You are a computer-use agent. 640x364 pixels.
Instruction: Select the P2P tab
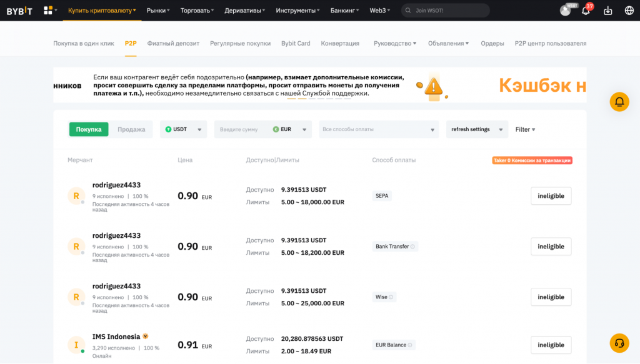point(131,43)
